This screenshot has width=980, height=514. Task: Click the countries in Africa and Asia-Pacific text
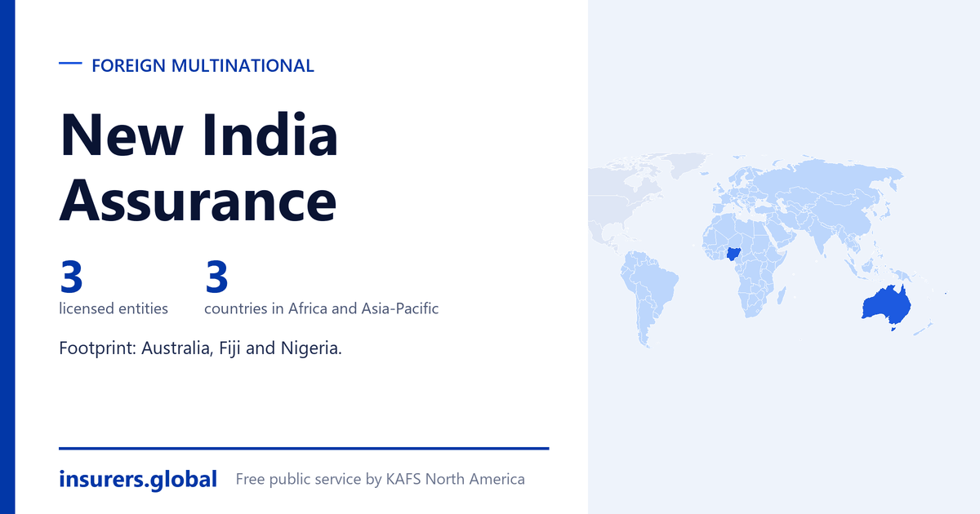[x=321, y=308]
